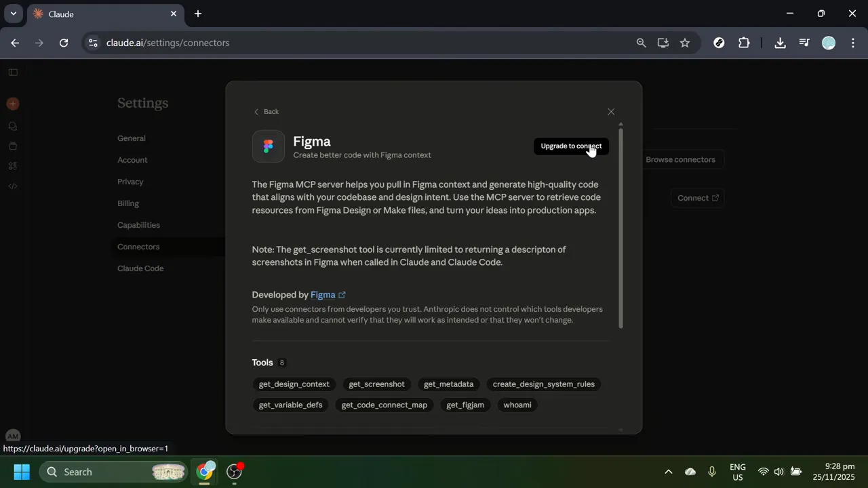Click the address bar URL

tap(168, 43)
